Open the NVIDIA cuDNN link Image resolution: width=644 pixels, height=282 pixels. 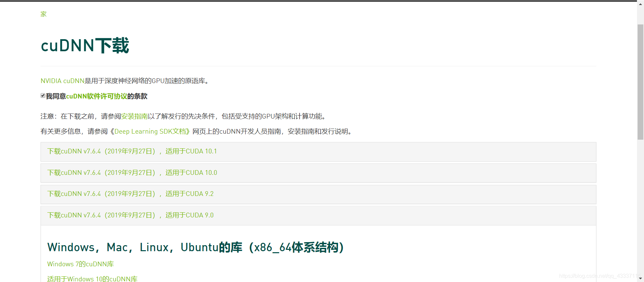tap(62, 81)
